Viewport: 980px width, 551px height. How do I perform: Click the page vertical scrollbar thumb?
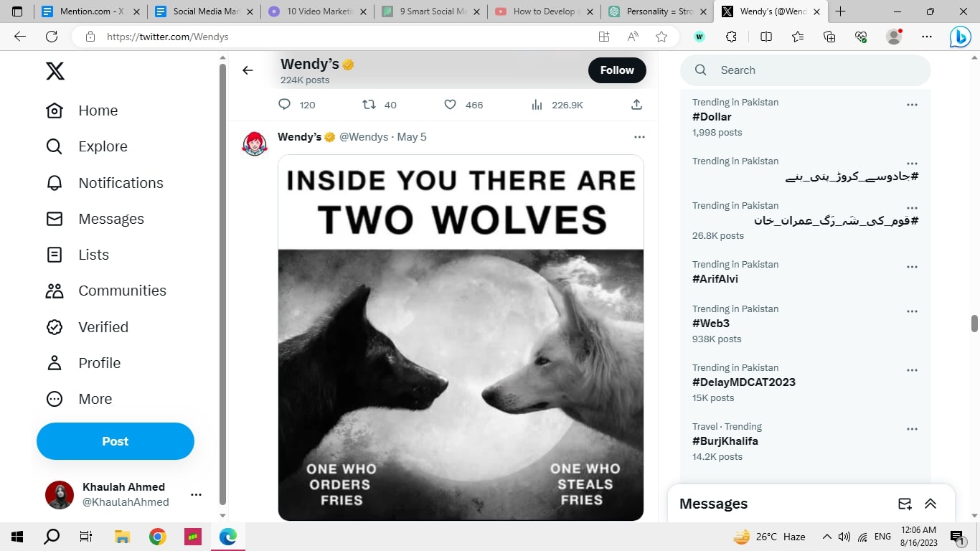(x=974, y=324)
